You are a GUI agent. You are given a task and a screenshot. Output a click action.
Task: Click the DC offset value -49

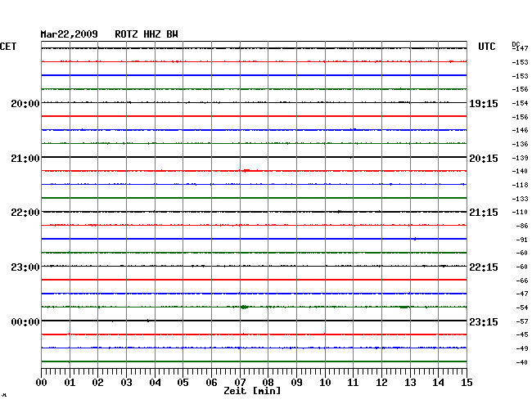tap(522, 348)
